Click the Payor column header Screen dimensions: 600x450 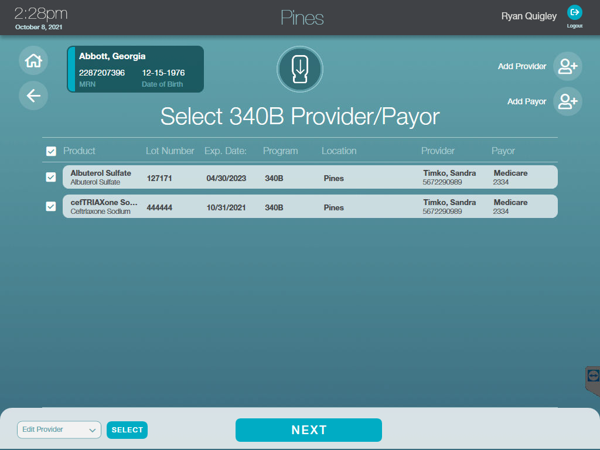pos(503,151)
